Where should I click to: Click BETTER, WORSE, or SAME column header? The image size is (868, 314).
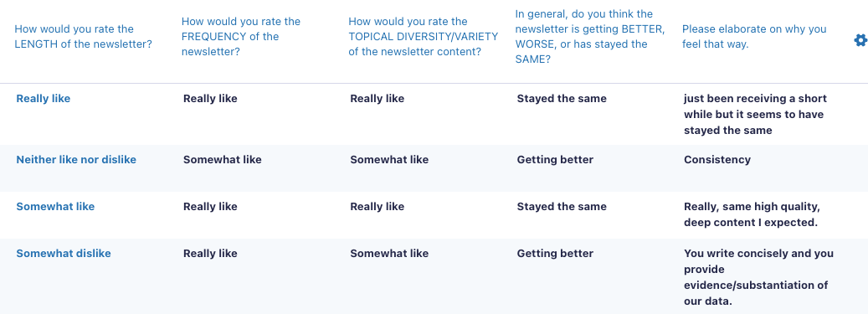point(590,37)
